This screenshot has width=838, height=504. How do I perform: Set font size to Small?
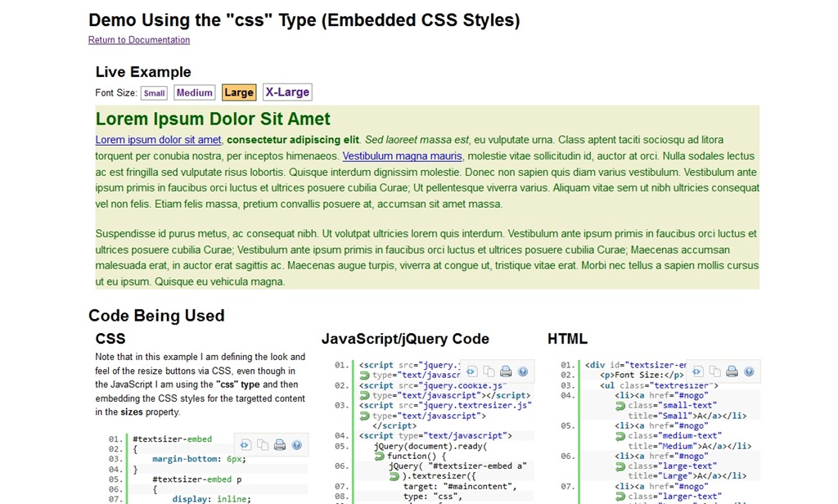pyautogui.click(x=154, y=93)
